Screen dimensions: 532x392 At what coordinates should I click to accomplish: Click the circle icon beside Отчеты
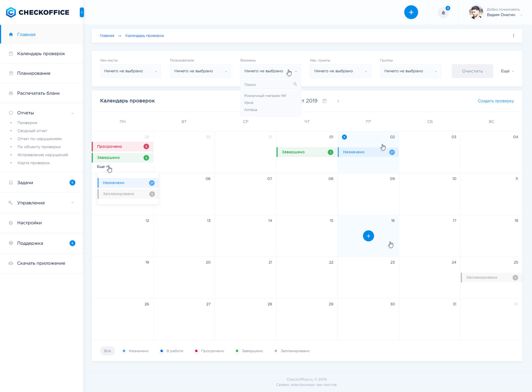pos(11,113)
